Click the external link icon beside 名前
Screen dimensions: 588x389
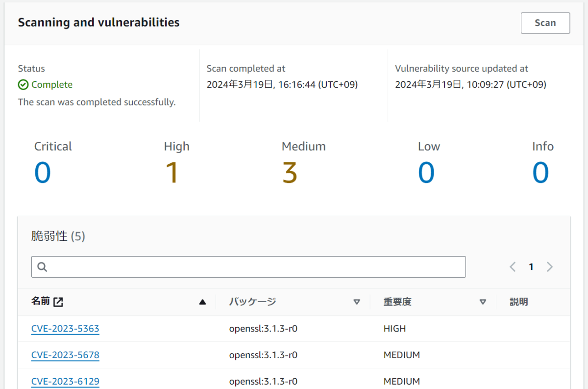[x=58, y=302]
